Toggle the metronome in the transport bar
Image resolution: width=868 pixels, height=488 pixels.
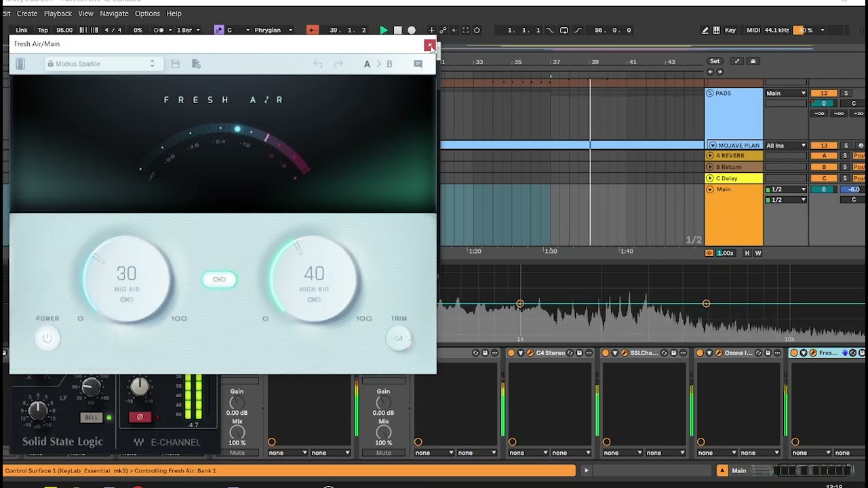(x=159, y=30)
